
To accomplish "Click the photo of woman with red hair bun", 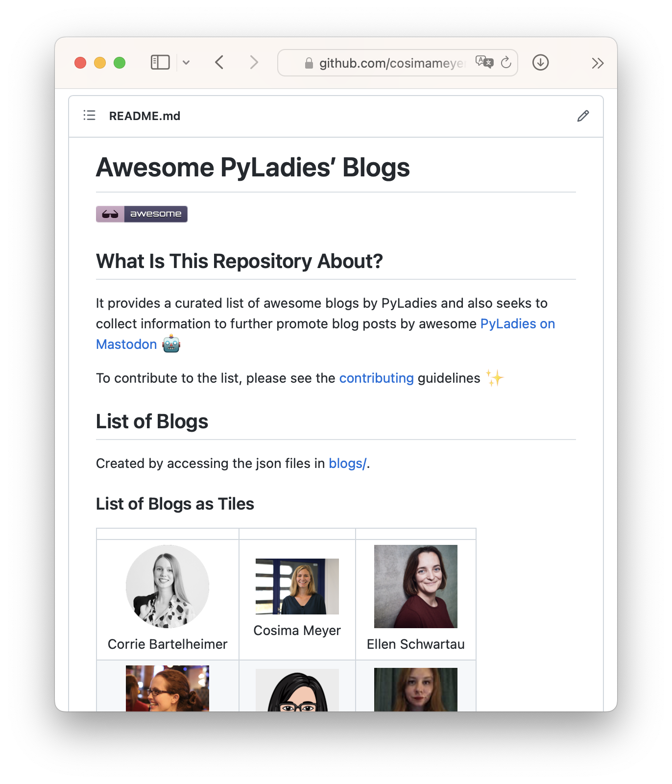I will coord(168,688).
